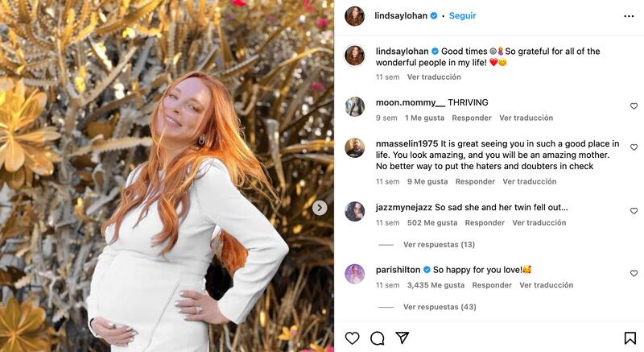
Task: View 3,435 likes on parishilton comment
Action: [436, 285]
